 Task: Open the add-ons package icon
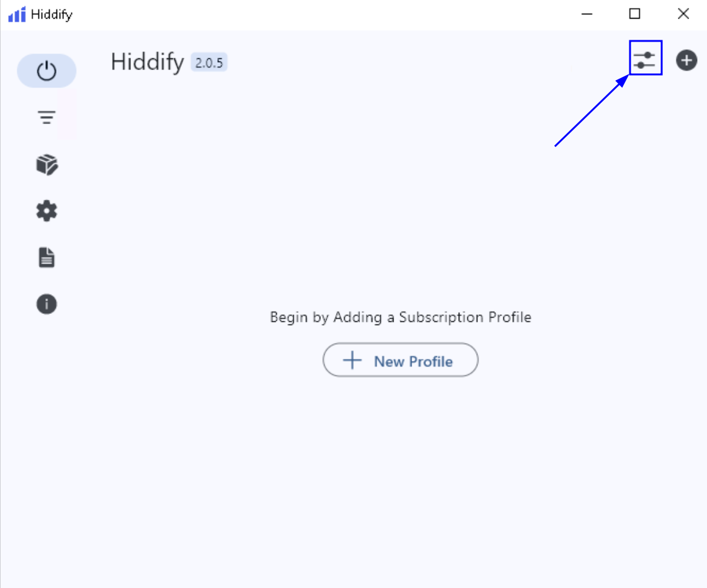pos(47,164)
